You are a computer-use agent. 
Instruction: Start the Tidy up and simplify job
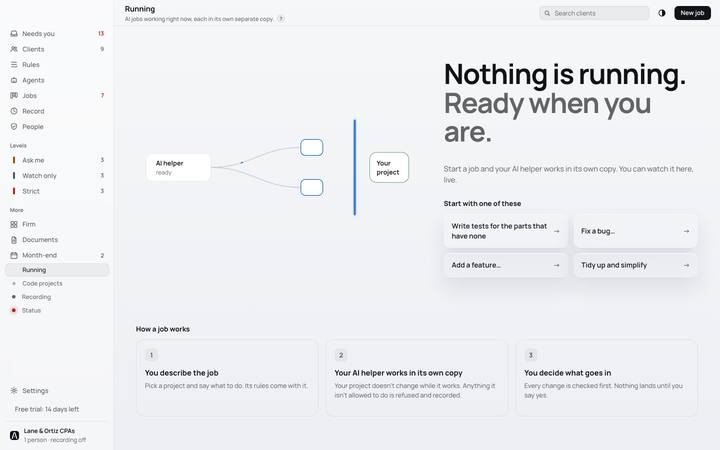click(636, 265)
